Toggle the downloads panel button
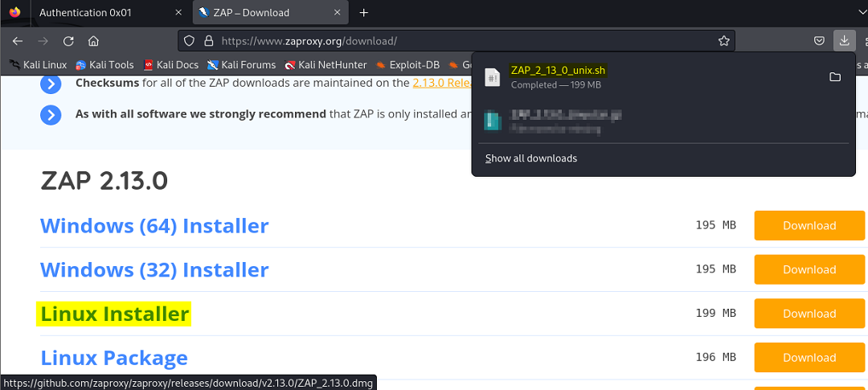 (844, 40)
